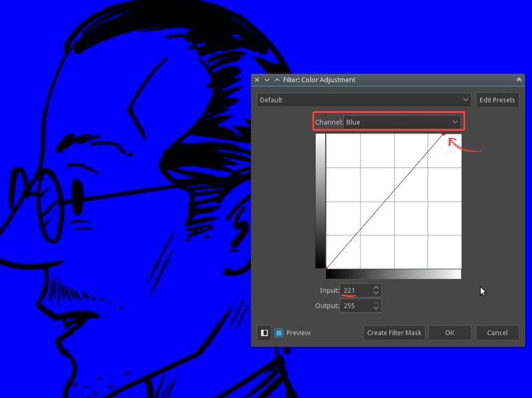Click the curve line in the graph
Image resolution: width=532 pixels, height=398 pixels.
(385, 201)
